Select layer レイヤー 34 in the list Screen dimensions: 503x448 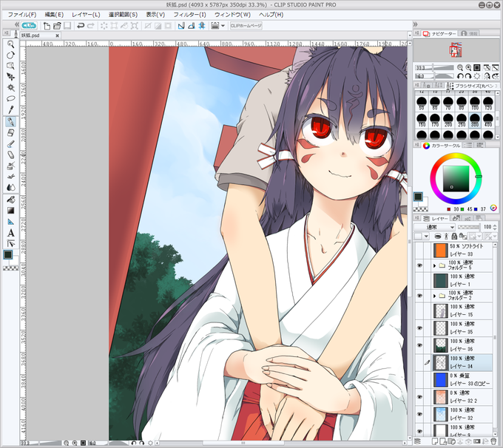pyautogui.click(x=463, y=362)
